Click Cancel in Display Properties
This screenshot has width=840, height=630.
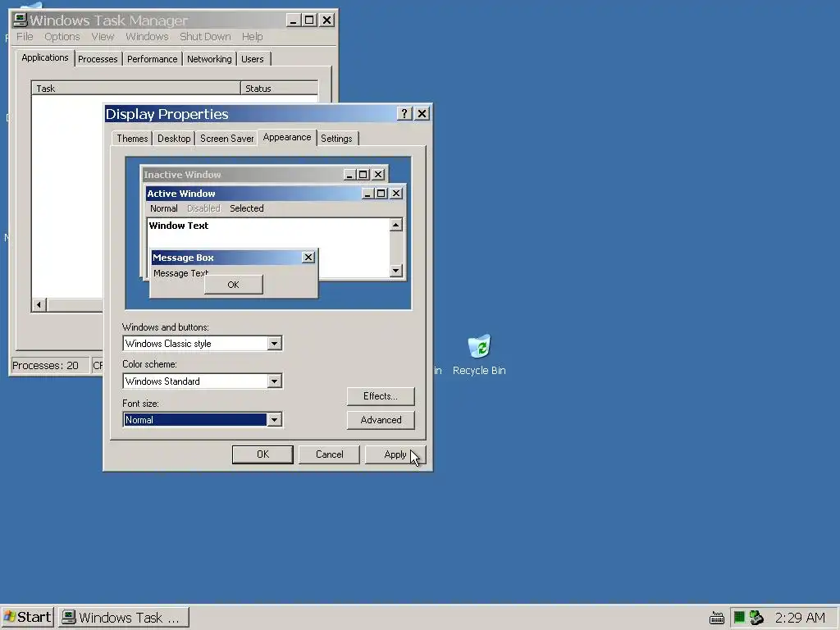(x=329, y=454)
